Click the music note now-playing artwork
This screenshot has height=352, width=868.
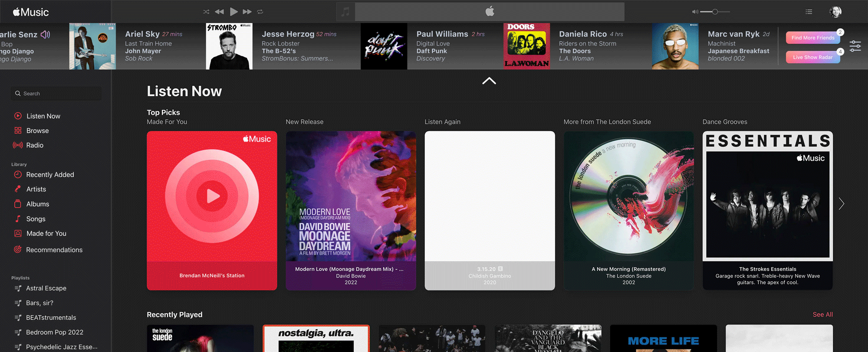[x=345, y=12]
